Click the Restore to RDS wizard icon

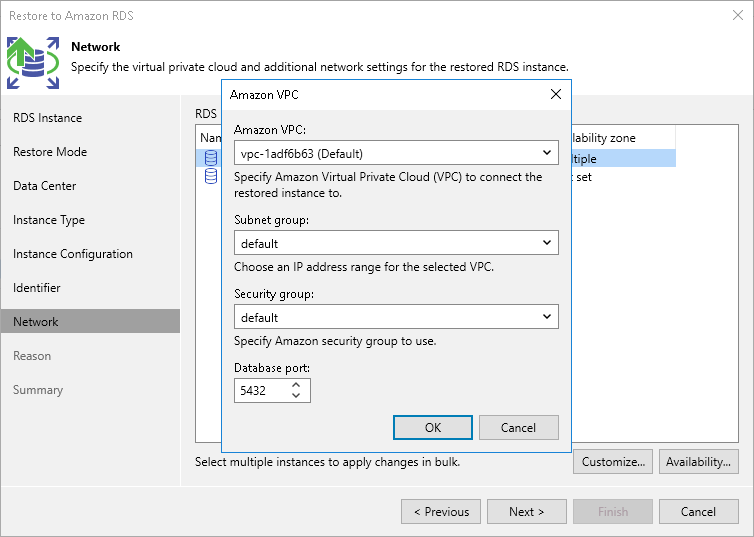(33, 62)
